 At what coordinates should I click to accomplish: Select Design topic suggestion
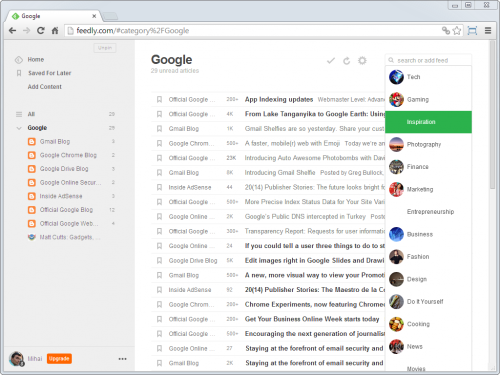coord(428,279)
